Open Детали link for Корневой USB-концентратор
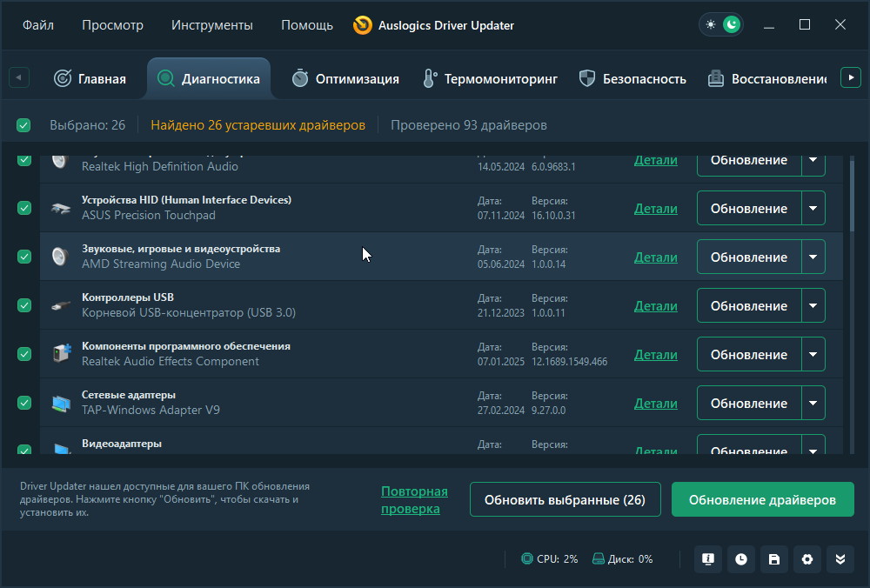The image size is (870, 588). coord(656,306)
